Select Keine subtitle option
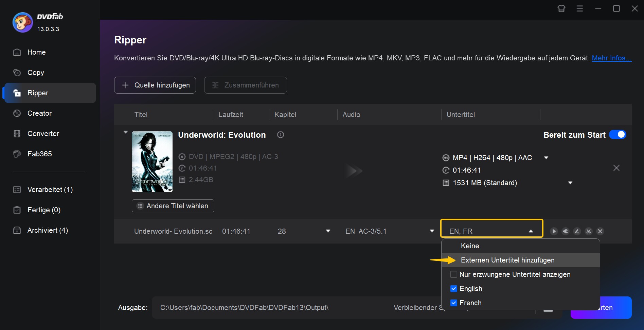This screenshot has height=330, width=644. tap(521, 246)
